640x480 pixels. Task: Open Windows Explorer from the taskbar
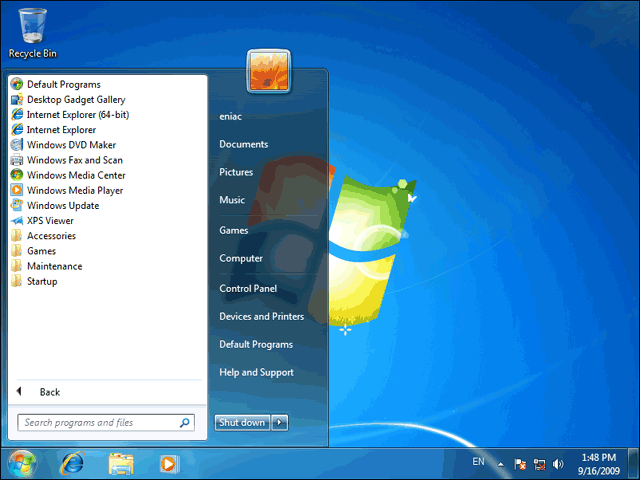click(x=121, y=464)
